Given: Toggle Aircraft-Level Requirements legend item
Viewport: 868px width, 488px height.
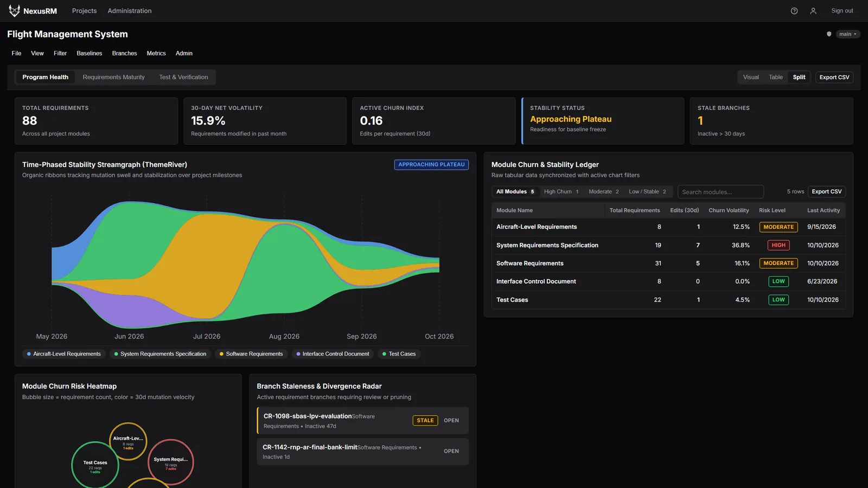Looking at the screenshot, I should (64, 354).
